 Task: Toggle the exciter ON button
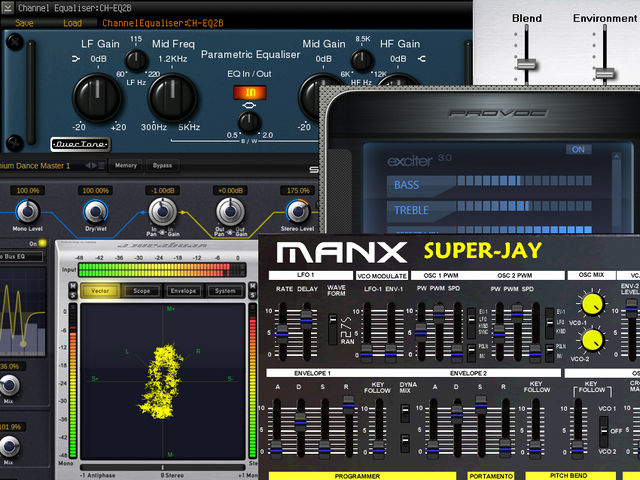578,149
